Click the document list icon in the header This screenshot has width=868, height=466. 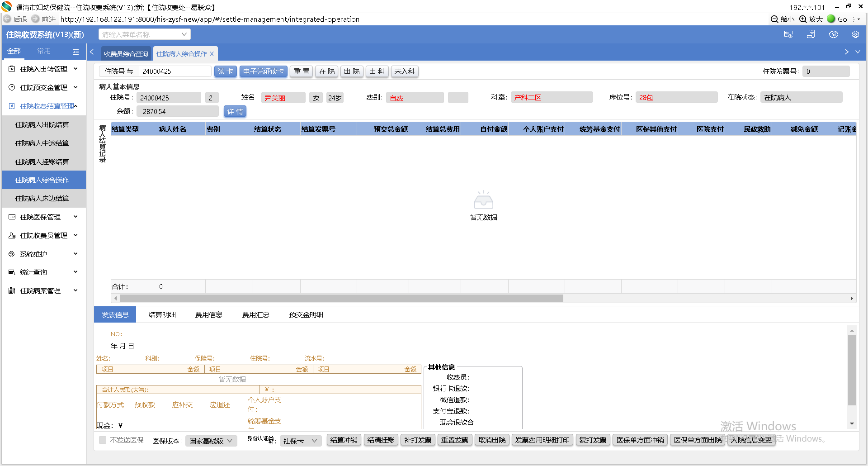[x=811, y=34]
